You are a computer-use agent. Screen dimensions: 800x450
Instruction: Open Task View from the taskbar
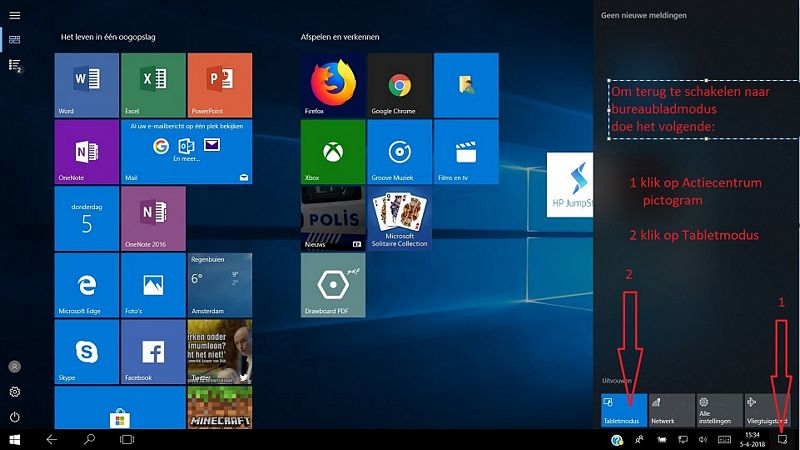click(x=127, y=439)
